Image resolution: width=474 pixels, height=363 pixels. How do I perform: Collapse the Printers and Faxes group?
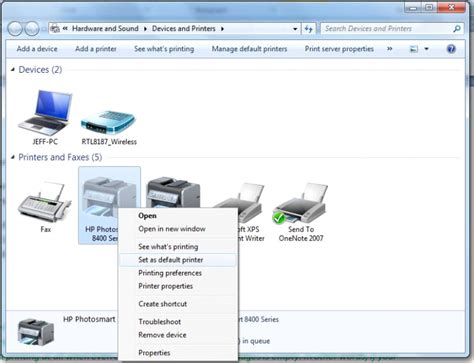(13, 157)
